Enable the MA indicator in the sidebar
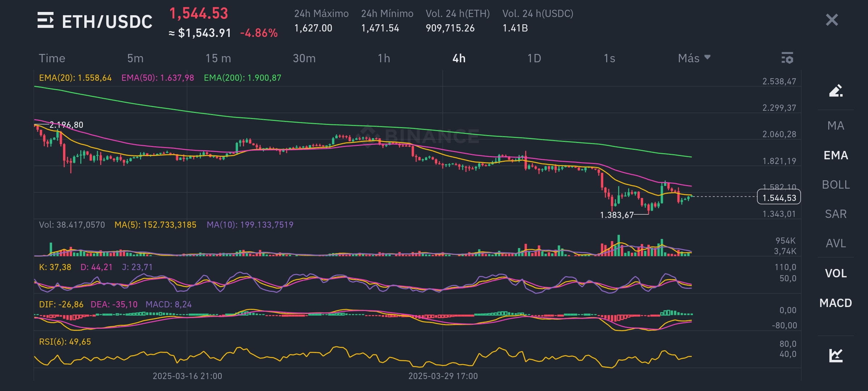This screenshot has height=391, width=868. pyautogui.click(x=835, y=126)
